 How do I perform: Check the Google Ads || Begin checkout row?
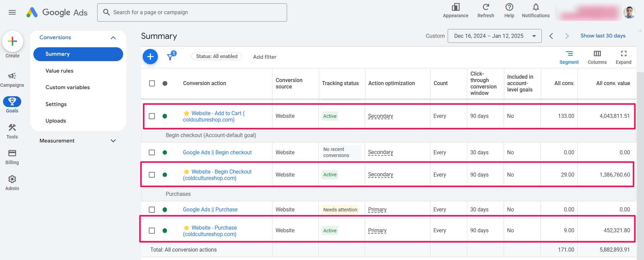click(152, 153)
